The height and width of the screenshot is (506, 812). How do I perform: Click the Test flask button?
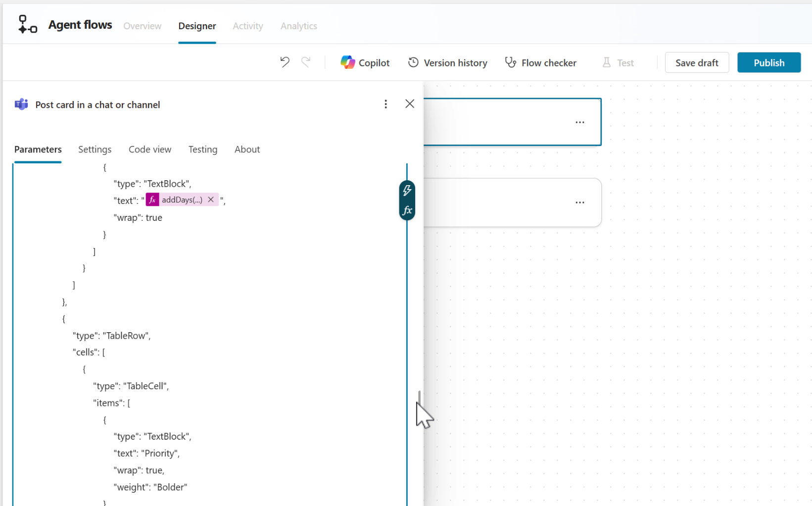coord(618,62)
